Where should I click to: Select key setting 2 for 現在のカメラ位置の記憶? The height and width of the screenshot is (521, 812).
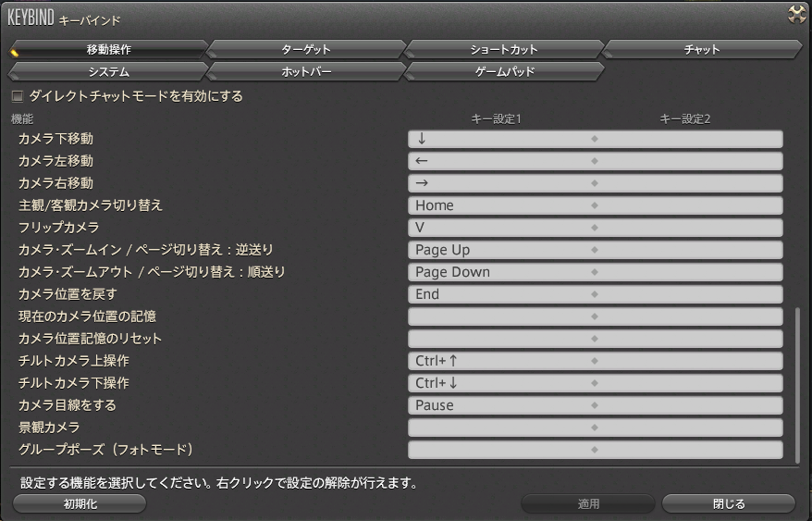click(689, 316)
